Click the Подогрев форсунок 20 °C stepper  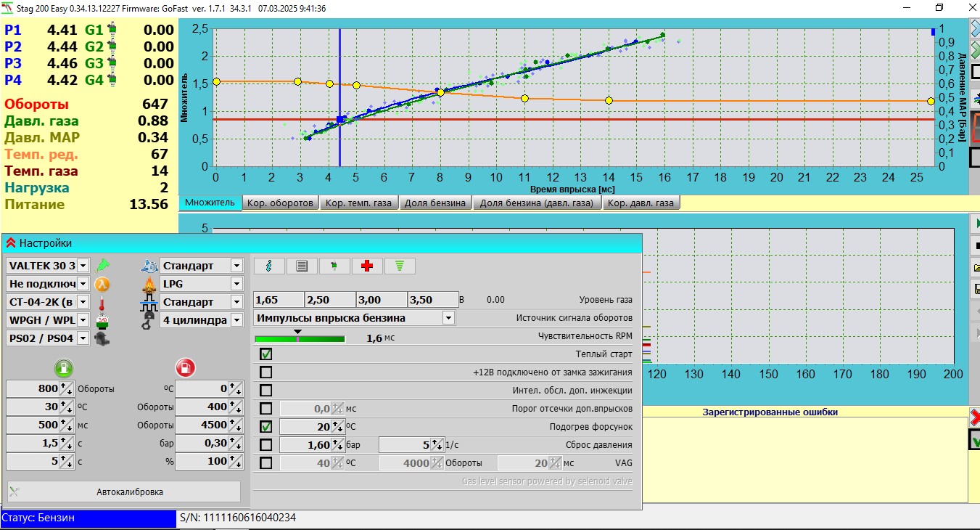pos(338,427)
